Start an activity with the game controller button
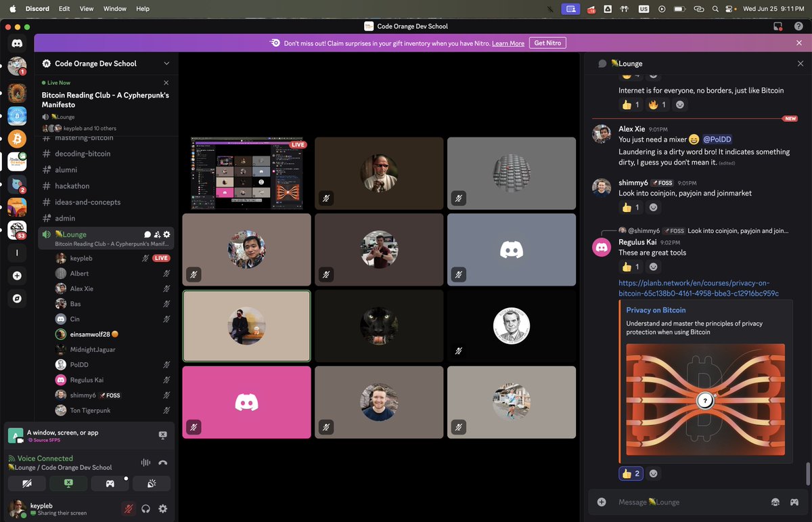 coord(110,483)
